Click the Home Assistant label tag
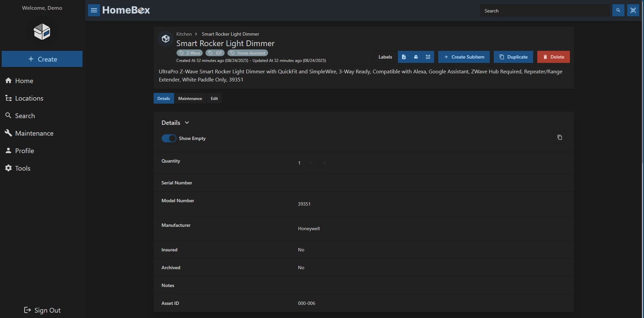This screenshot has width=644, height=318. (x=248, y=53)
